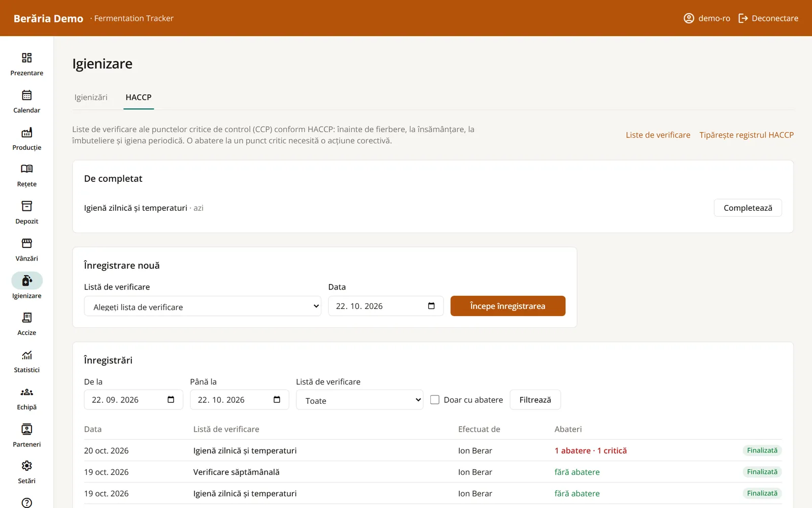
Task: Enable the Doar cu abatere checkbox
Action: [x=435, y=400]
